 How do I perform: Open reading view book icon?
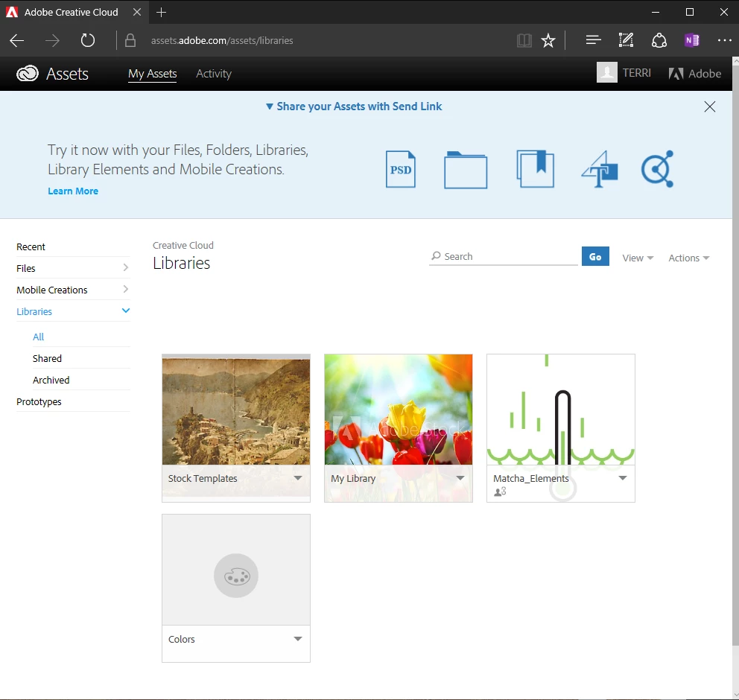click(x=524, y=40)
